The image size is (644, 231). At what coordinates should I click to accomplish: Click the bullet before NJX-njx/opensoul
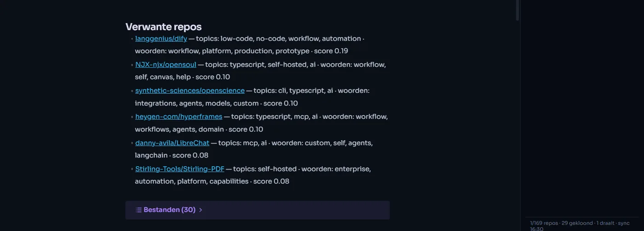132,65
